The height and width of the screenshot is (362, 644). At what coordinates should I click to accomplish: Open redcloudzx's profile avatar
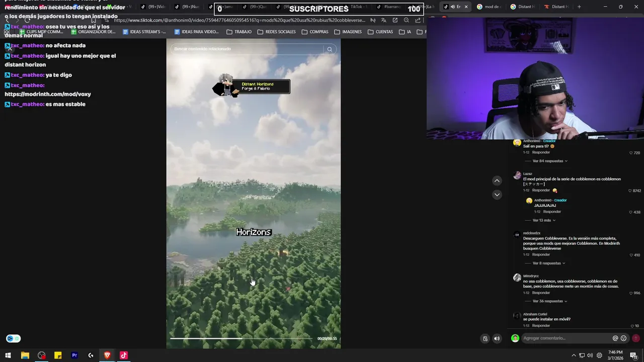tap(517, 235)
